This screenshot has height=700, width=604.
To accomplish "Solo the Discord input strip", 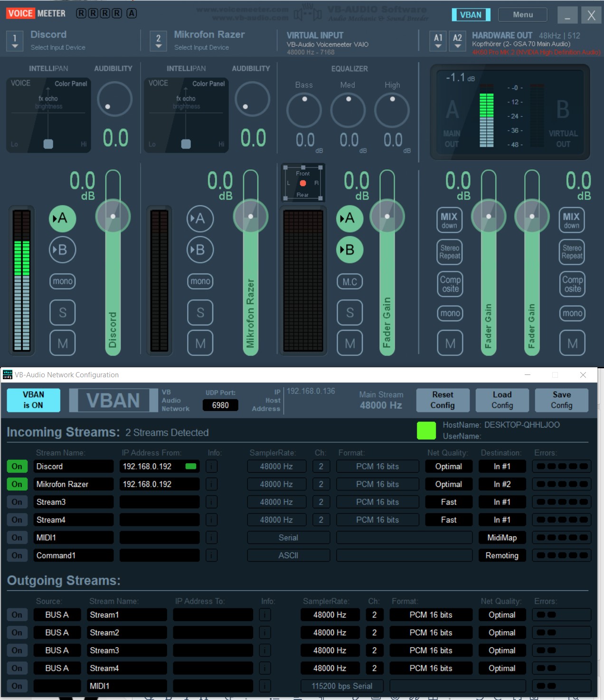I will tap(63, 312).
